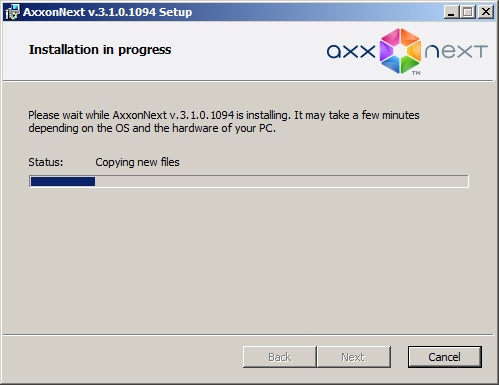Click the "Status:" label
The width and height of the screenshot is (499, 385).
[46, 162]
